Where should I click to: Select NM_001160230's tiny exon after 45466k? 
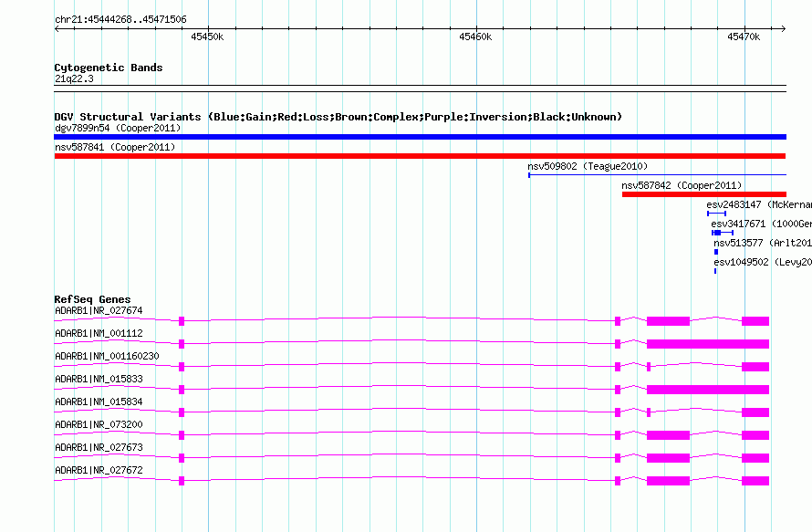pos(649,367)
